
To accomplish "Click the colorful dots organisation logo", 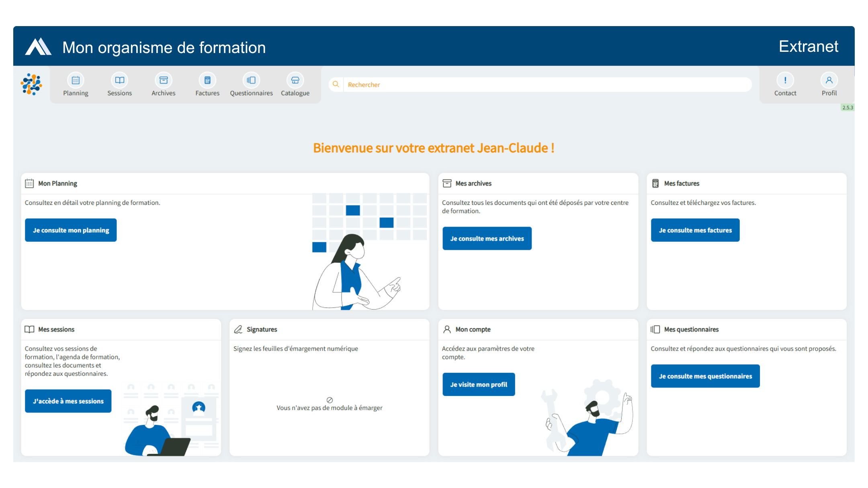I will click(x=31, y=84).
